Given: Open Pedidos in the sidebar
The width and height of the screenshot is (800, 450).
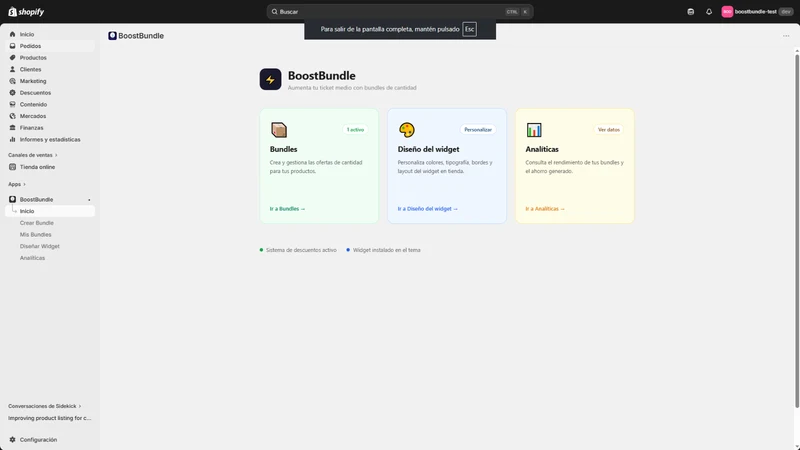Looking at the screenshot, I should [50, 46].
